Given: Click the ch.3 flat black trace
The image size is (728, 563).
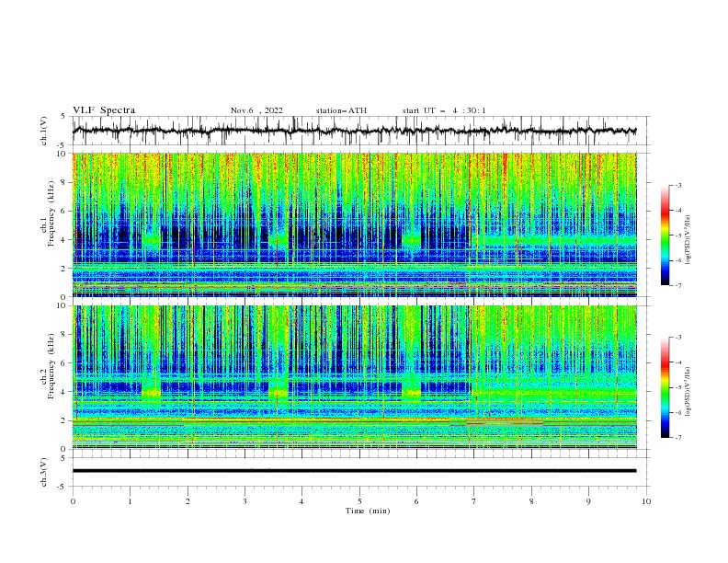Looking at the screenshot, I should point(354,471).
